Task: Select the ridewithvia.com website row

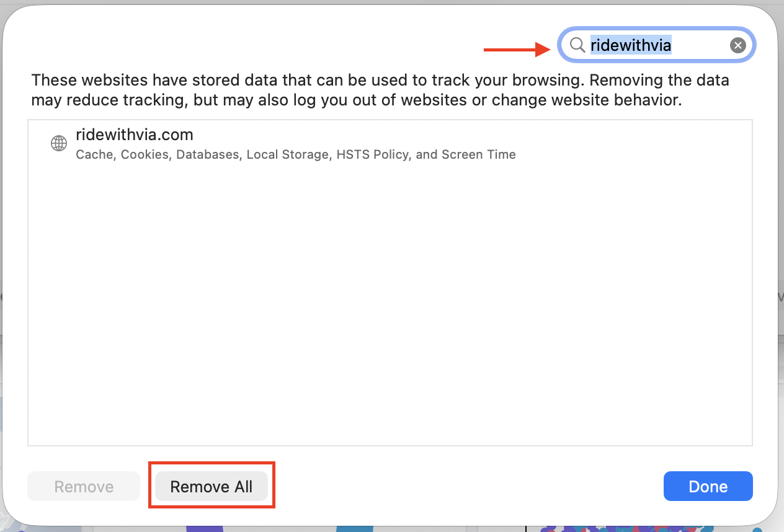Action: 390,144
